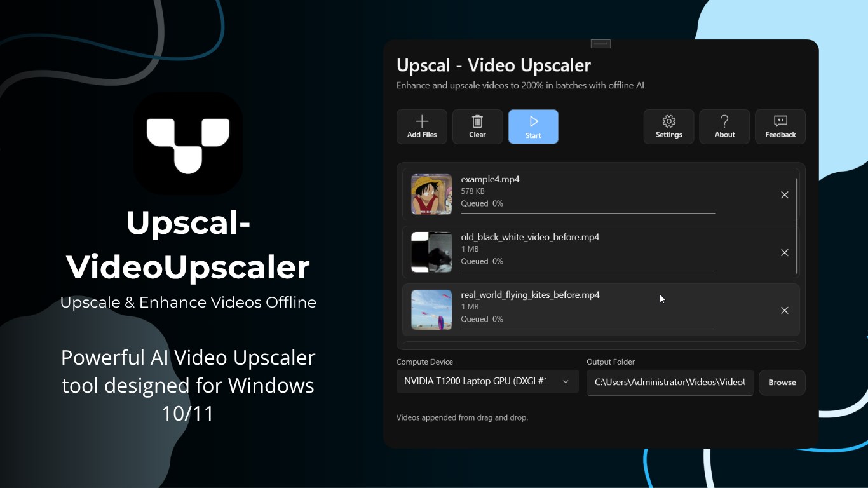Click the Compute Device label
The width and height of the screenshot is (868, 488).
coord(424,362)
